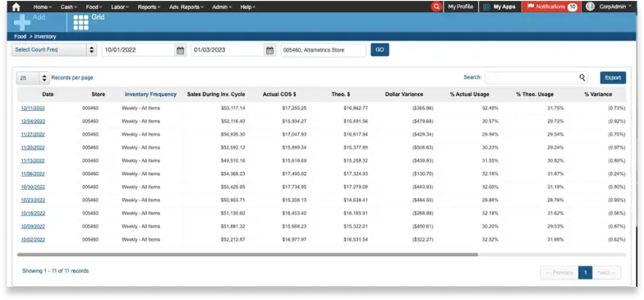644x300 pixels.
Task: Click the start date field 10/01/2022
Action: [x=138, y=50]
